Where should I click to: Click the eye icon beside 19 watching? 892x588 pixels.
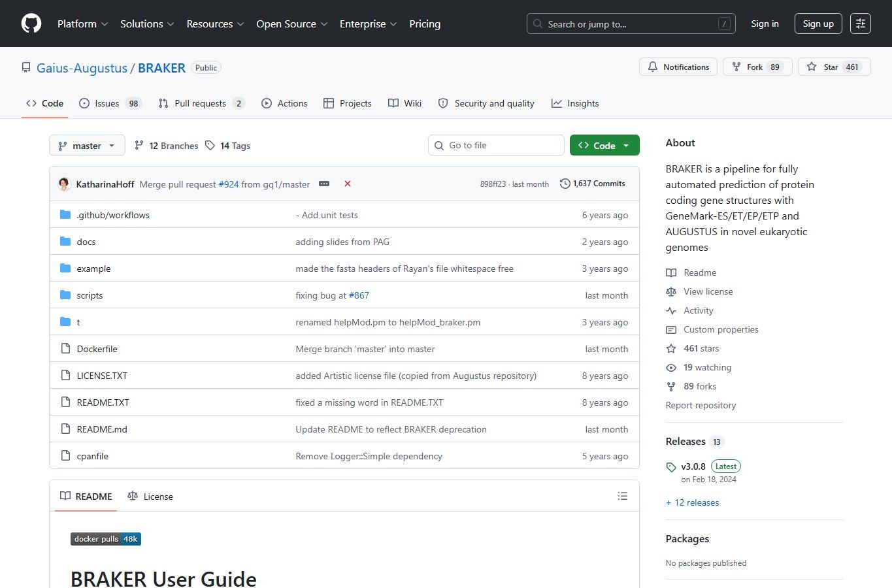coord(671,367)
